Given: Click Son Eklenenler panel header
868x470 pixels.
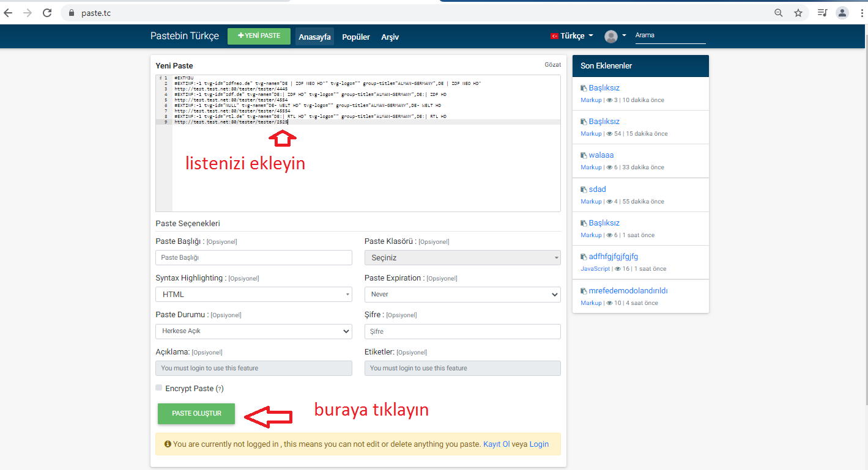Looking at the screenshot, I should 640,66.
